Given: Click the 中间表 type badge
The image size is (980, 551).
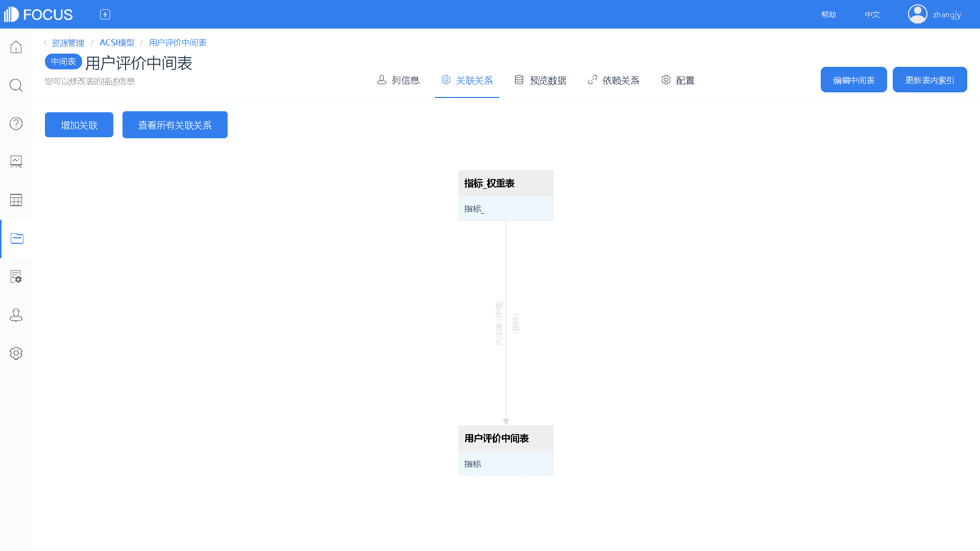Looking at the screenshot, I should [x=63, y=62].
